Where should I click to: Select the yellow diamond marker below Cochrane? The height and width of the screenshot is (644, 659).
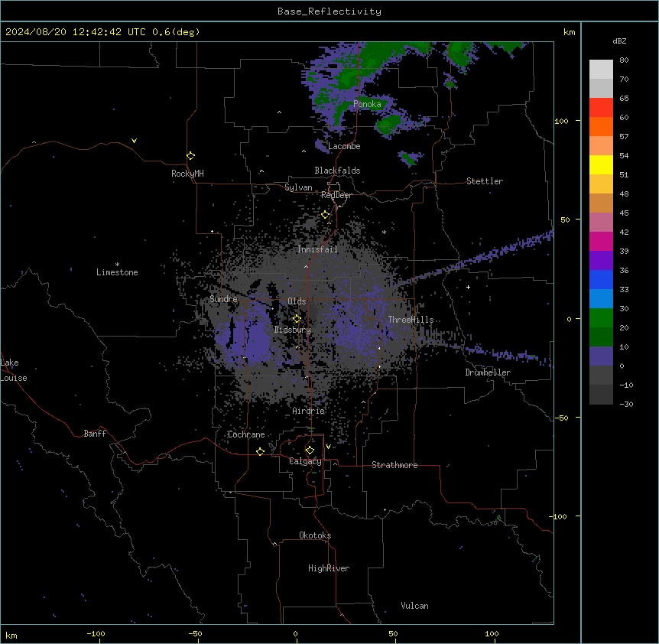260,451
